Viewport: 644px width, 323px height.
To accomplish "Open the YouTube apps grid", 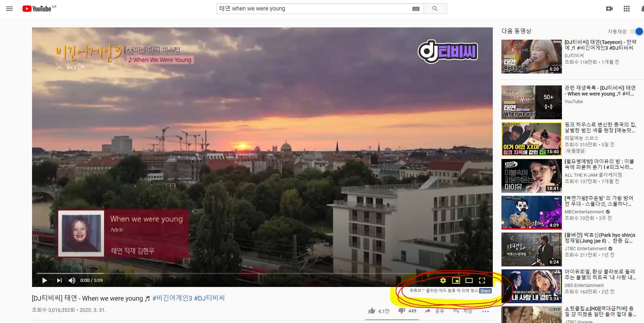I will [627, 9].
